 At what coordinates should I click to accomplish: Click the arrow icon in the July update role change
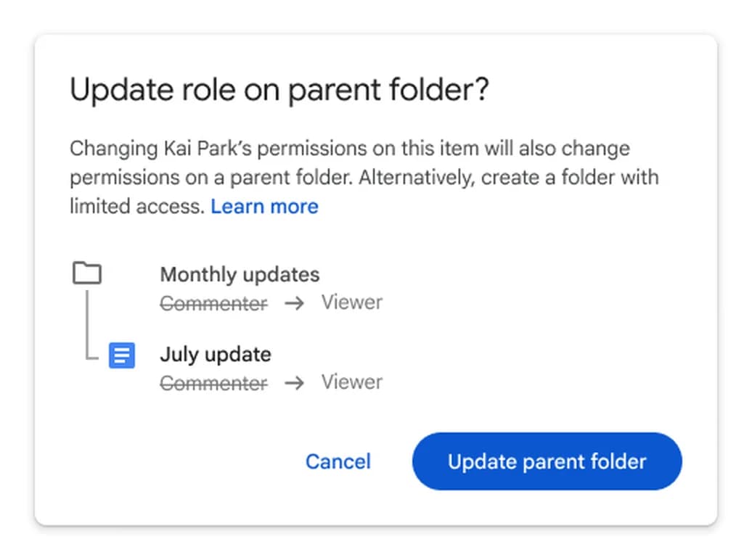point(295,383)
